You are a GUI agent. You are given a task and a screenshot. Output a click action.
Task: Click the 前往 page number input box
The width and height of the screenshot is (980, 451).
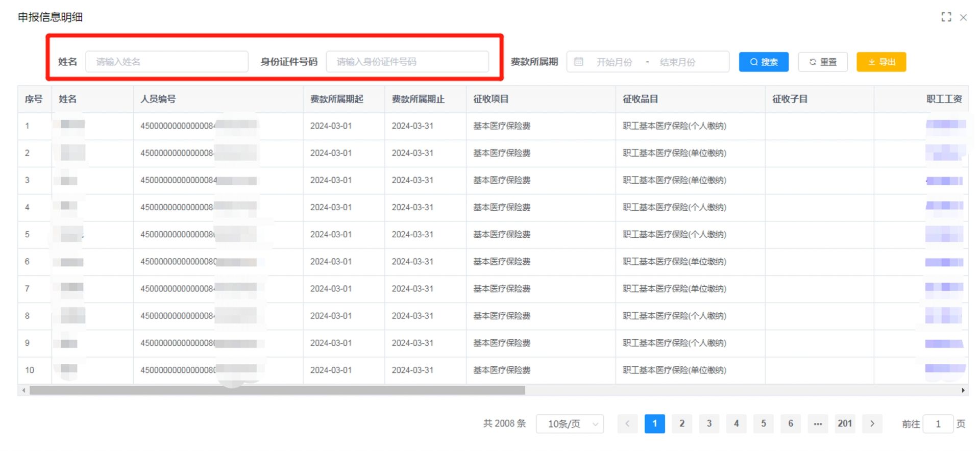[x=938, y=424]
